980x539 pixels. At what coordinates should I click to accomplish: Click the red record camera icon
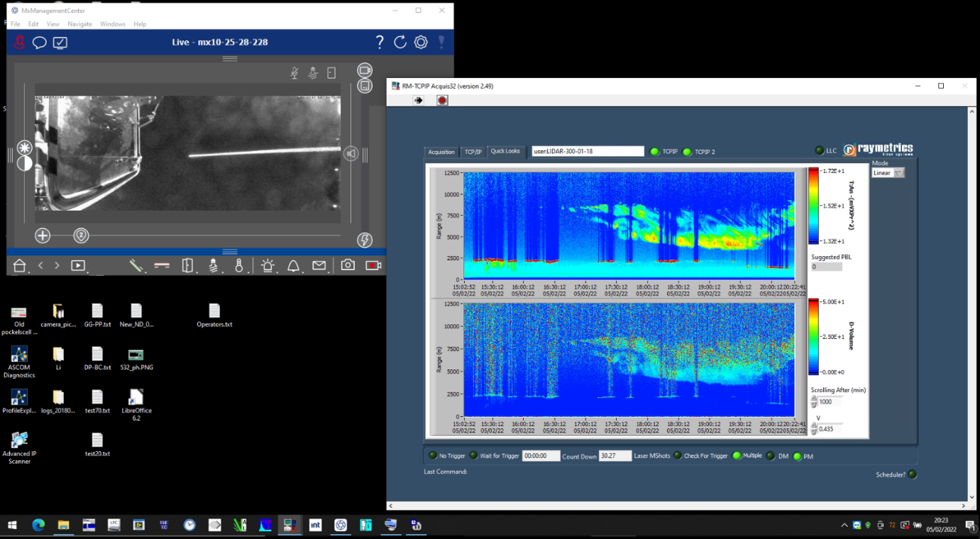pos(373,265)
